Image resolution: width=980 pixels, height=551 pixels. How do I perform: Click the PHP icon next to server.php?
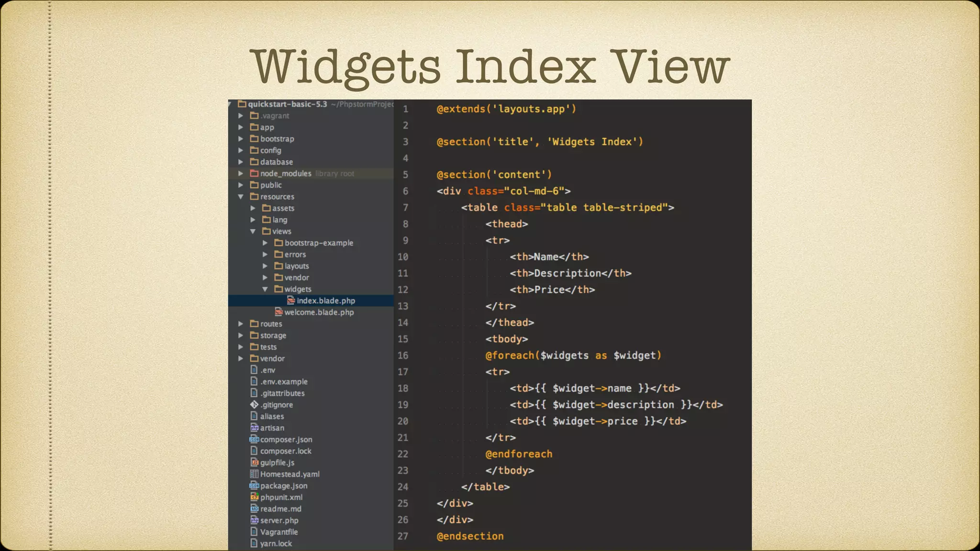pos(254,520)
